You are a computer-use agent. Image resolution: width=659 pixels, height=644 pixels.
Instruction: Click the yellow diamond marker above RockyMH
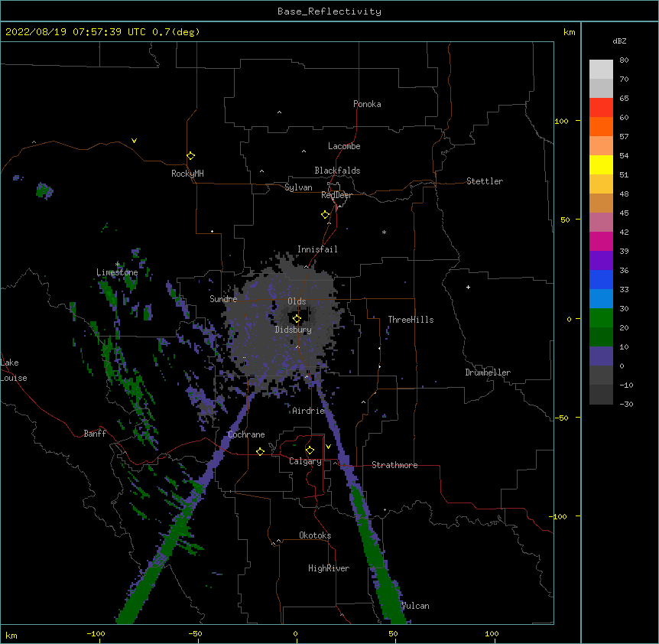[191, 156]
